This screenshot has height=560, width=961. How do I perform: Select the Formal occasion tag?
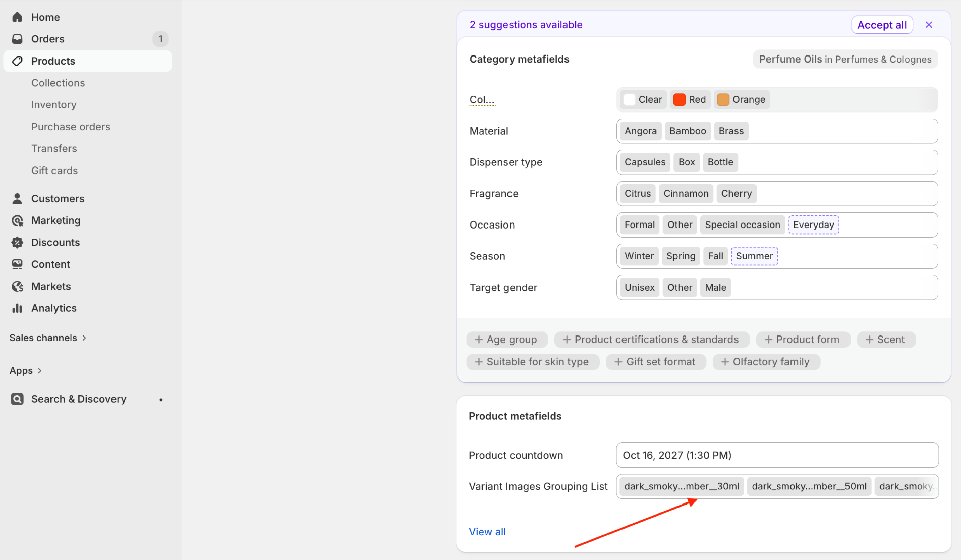pos(640,225)
